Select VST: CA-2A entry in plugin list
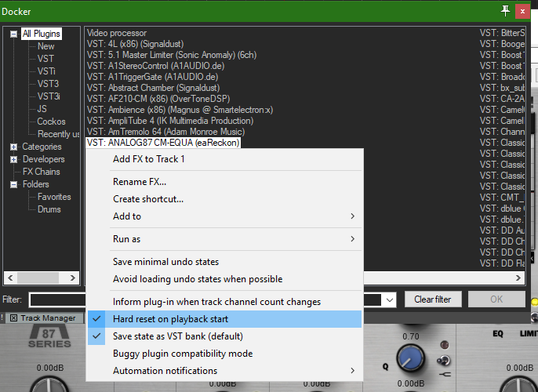 [502, 99]
